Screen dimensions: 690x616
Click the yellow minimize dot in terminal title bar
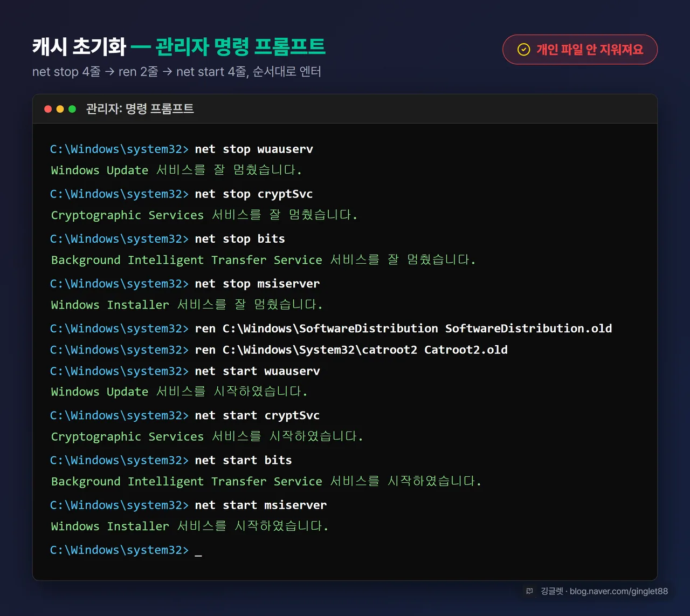tap(60, 109)
